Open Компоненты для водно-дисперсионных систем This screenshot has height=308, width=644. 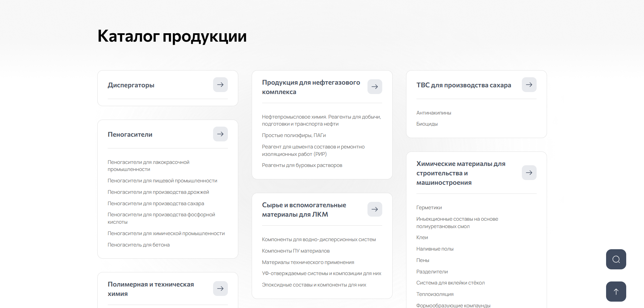pos(319,239)
